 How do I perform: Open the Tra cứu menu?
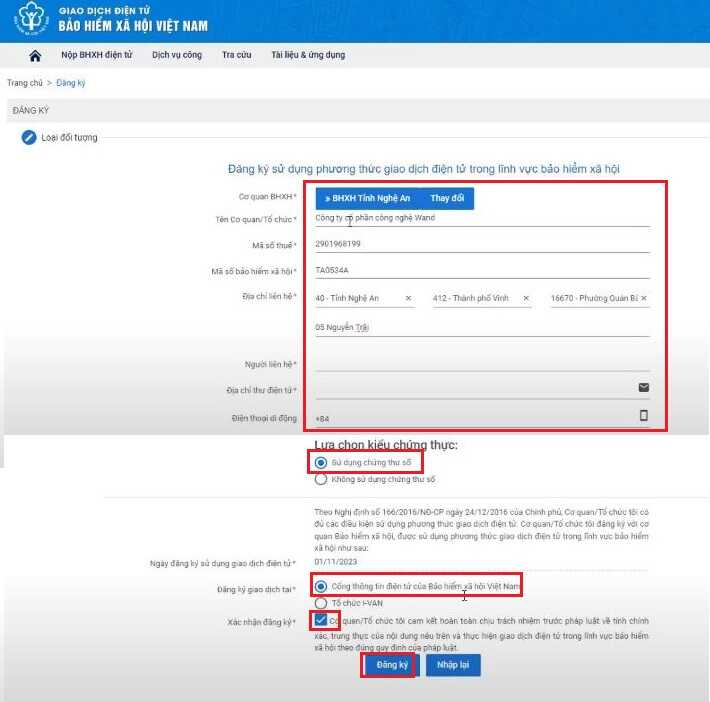tap(236, 55)
